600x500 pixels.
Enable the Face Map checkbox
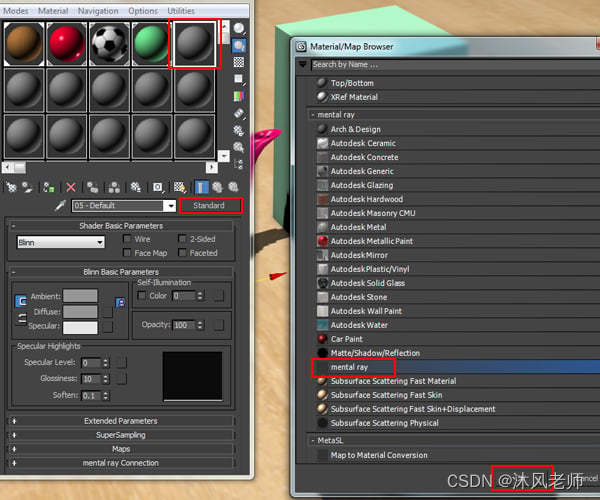[x=127, y=253]
